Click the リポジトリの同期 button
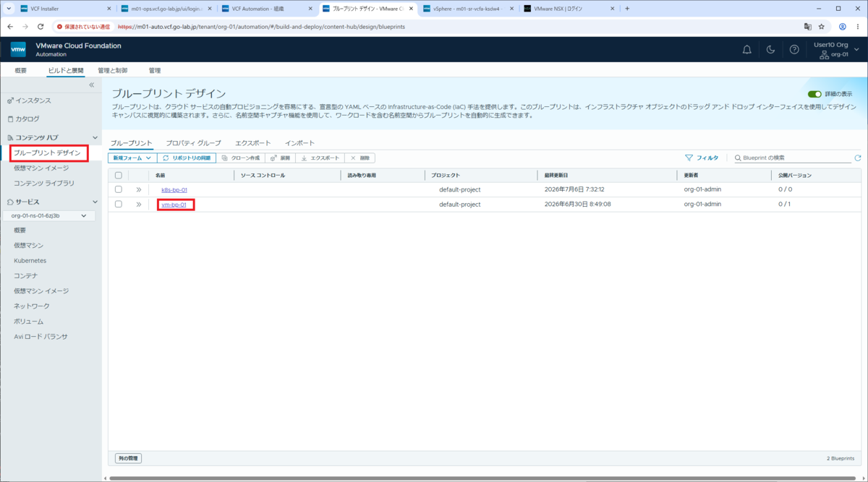The width and height of the screenshot is (868, 482). [187, 158]
